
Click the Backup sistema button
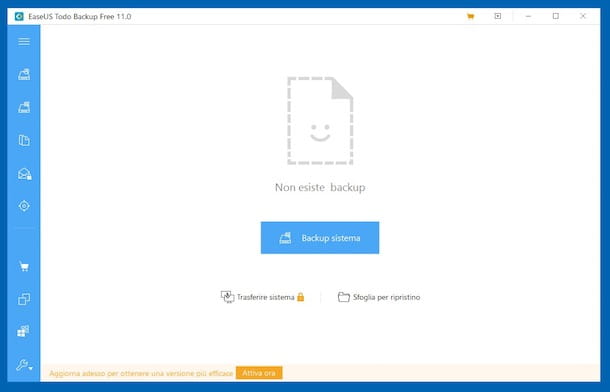(x=320, y=238)
